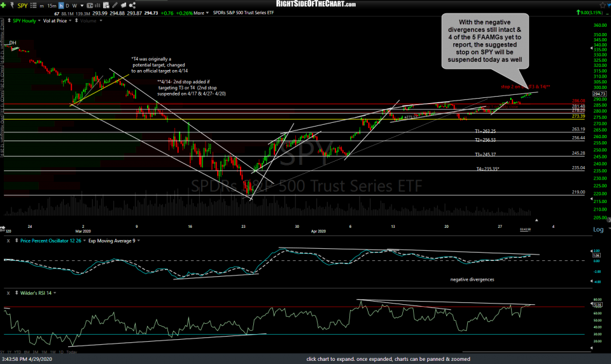Click the Log scale button

coord(598,229)
